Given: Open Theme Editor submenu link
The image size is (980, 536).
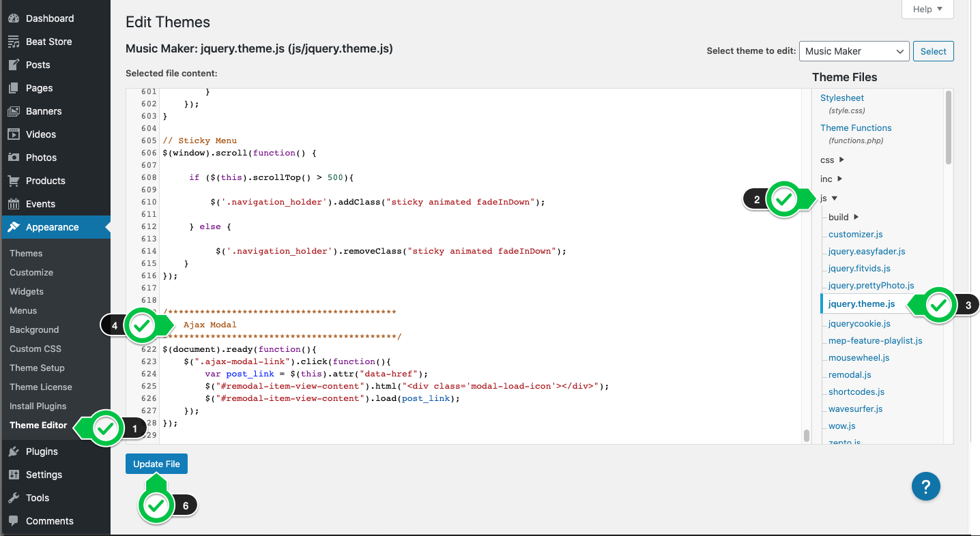Looking at the screenshot, I should [x=38, y=425].
